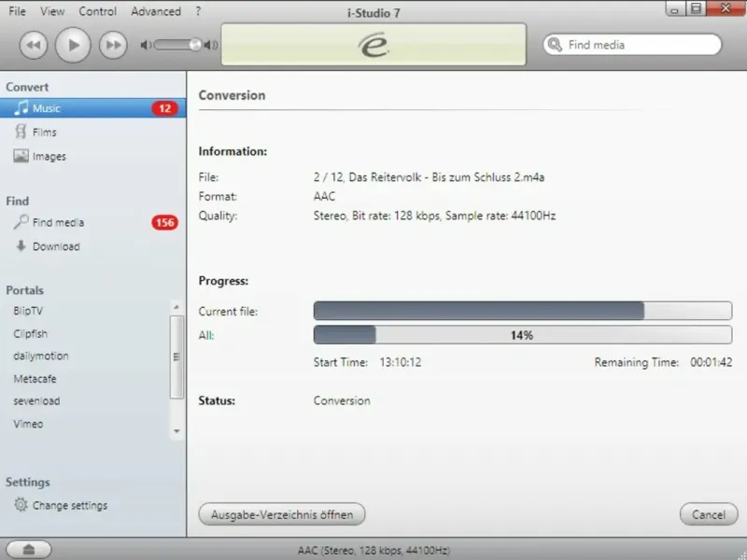
Task: Select Music in the Convert section
Action: coord(92,108)
